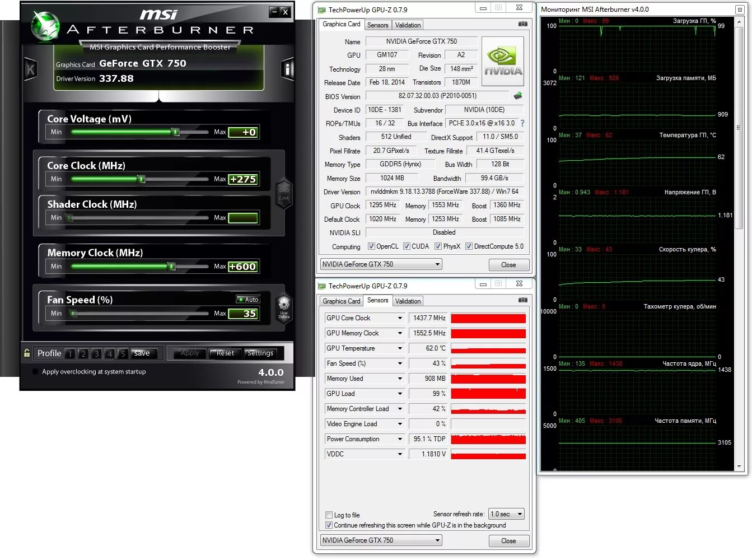Open GPU selector dropdown in upper GPU-Z window
The height and width of the screenshot is (560, 752).
click(x=381, y=264)
